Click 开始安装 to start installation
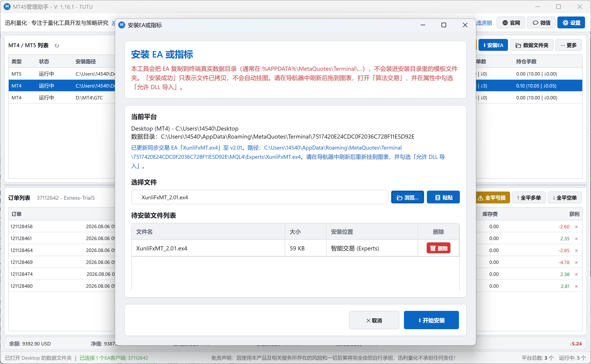Viewport: 591px width, 364px height. (x=431, y=320)
